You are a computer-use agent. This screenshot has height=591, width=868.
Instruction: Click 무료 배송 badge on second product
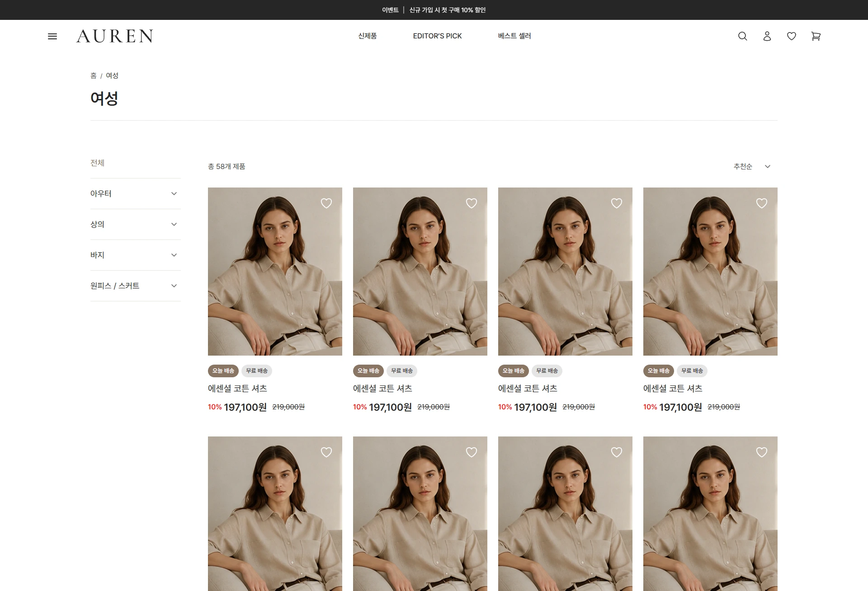[x=402, y=371]
